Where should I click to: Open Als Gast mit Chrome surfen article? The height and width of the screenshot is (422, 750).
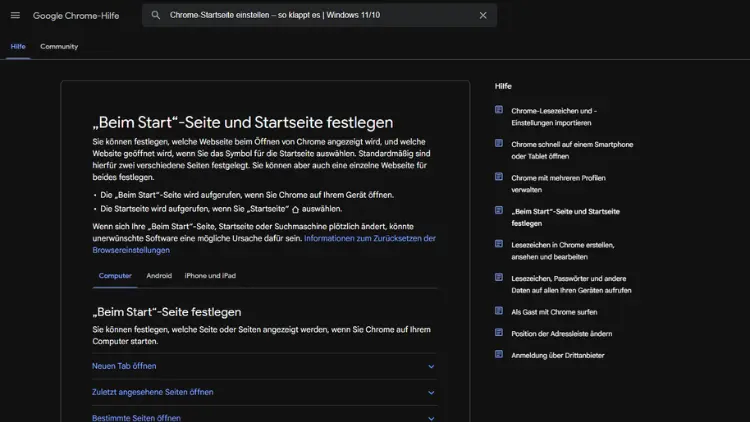554,312
